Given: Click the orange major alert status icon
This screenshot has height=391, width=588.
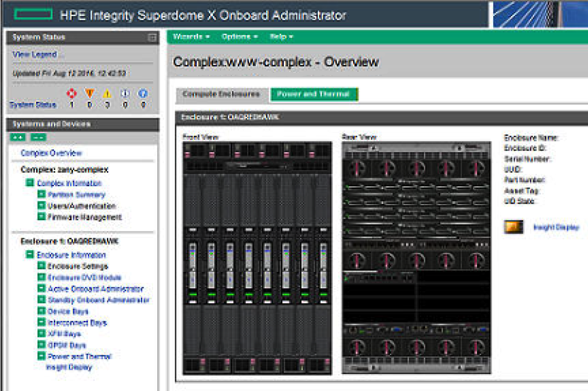Looking at the screenshot, I should 89,93.
